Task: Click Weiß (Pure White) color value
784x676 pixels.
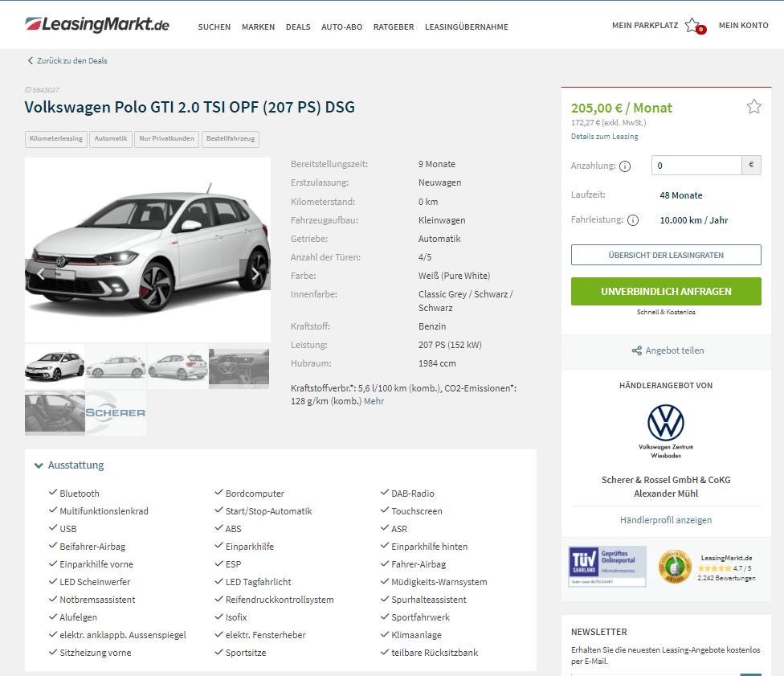Action: point(454,277)
